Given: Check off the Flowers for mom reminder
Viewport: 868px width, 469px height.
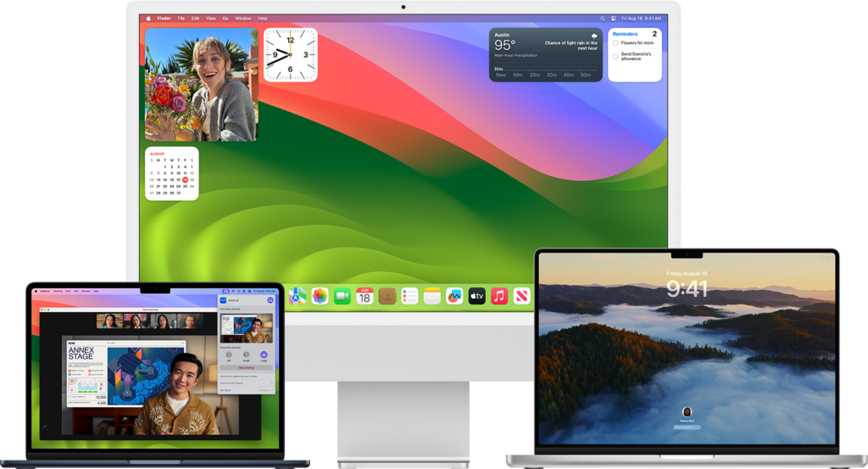Looking at the screenshot, I should 615,43.
